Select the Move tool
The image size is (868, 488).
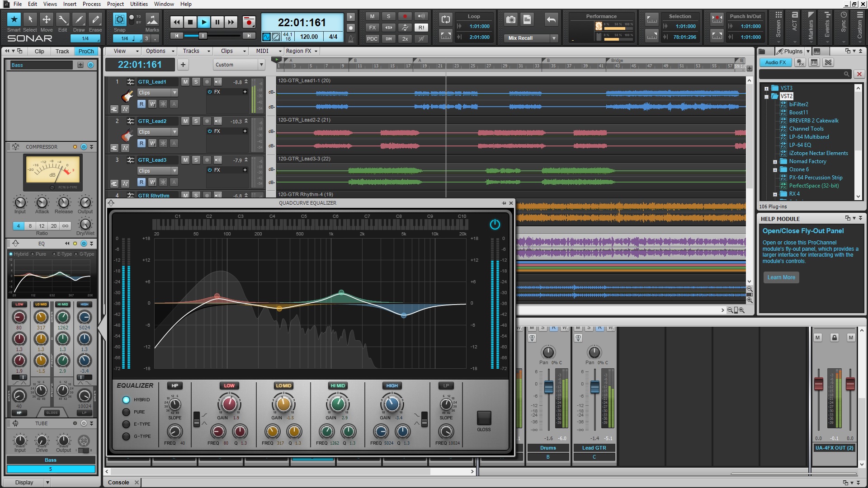(x=47, y=19)
